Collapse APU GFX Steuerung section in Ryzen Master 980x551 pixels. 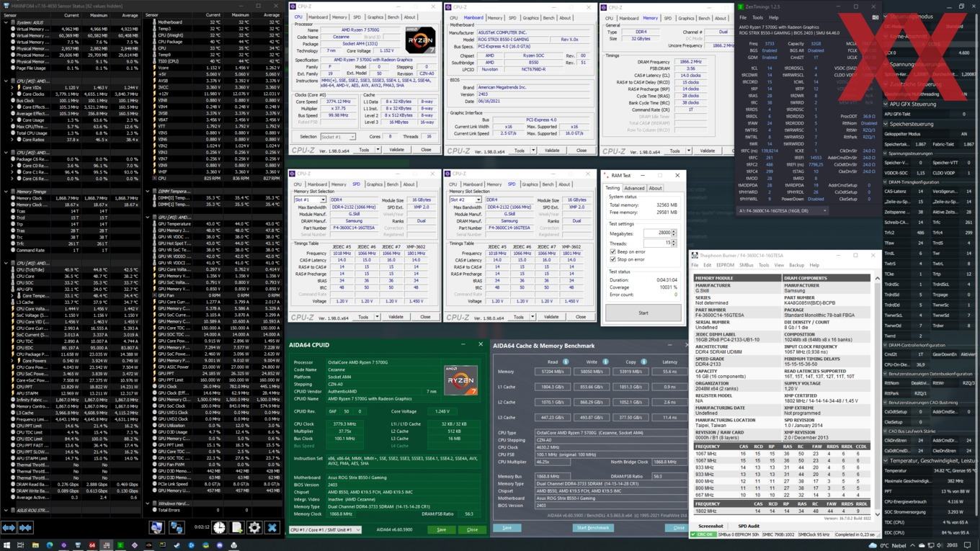point(887,104)
